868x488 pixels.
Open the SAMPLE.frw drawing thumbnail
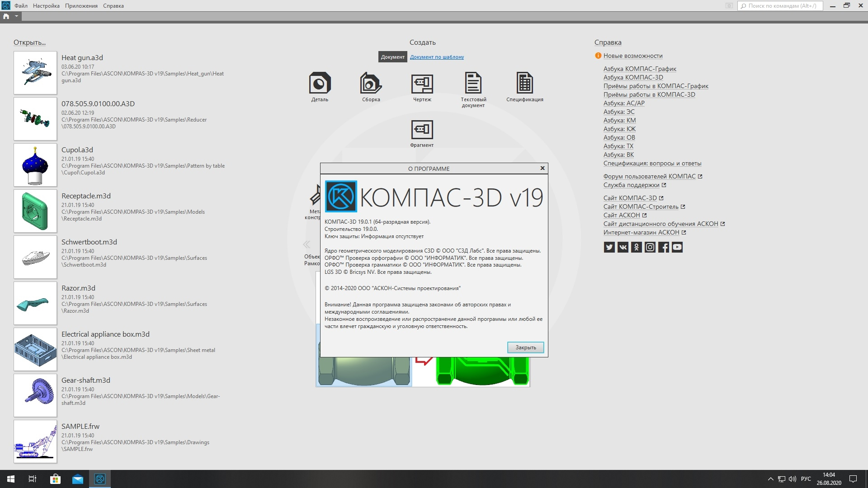point(35,441)
